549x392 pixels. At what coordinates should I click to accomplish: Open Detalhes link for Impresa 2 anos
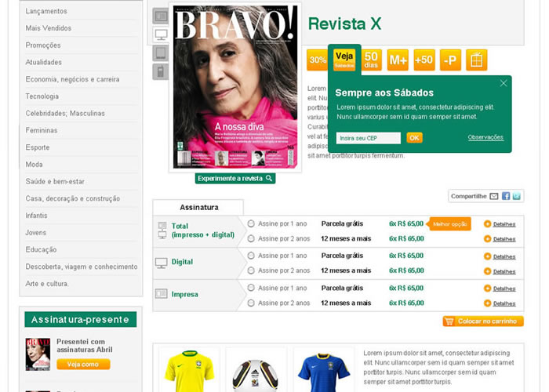[x=504, y=304]
